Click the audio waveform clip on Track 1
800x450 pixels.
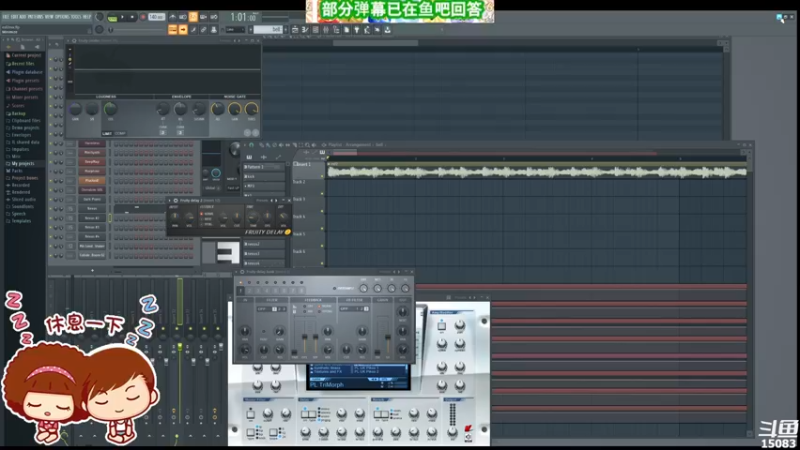coord(537,172)
